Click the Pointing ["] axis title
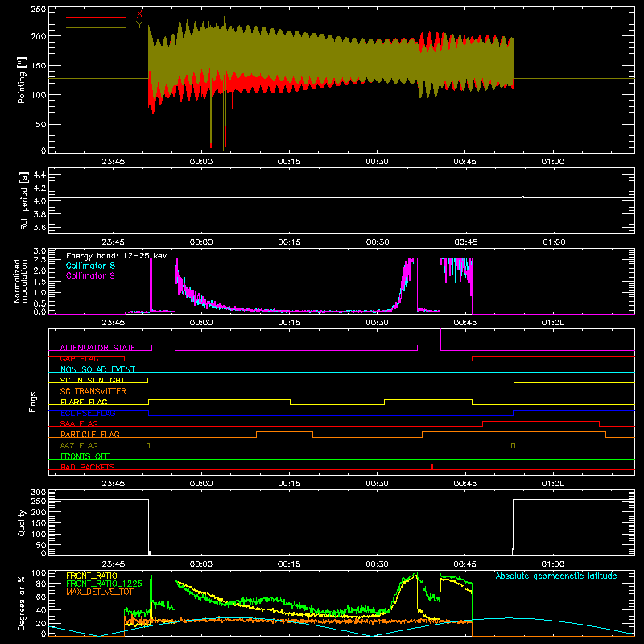Image resolution: width=644 pixels, height=644 pixels. click(22, 80)
